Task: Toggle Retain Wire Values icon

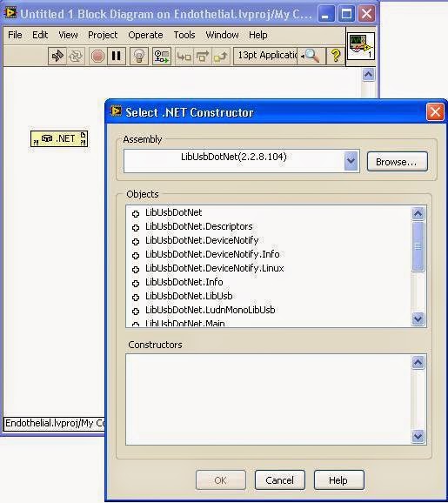Action: pos(162,57)
